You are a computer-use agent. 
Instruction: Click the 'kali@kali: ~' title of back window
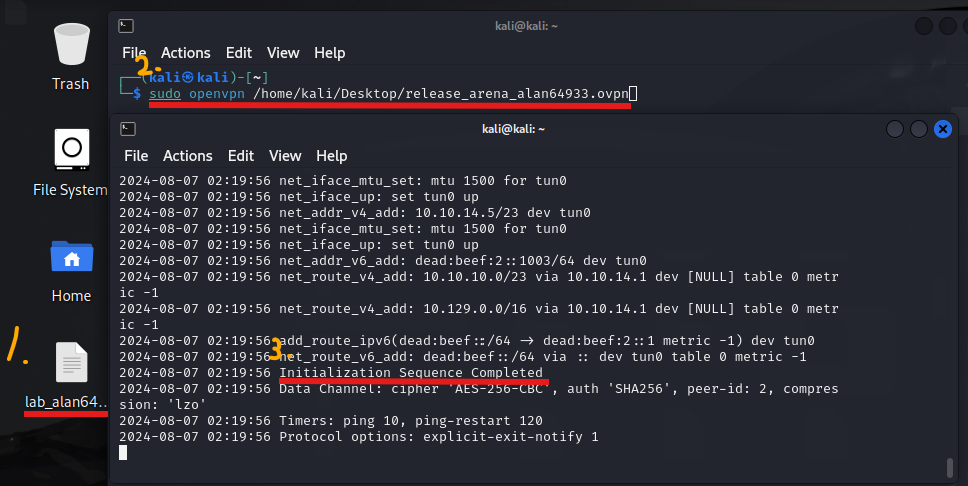[526, 26]
